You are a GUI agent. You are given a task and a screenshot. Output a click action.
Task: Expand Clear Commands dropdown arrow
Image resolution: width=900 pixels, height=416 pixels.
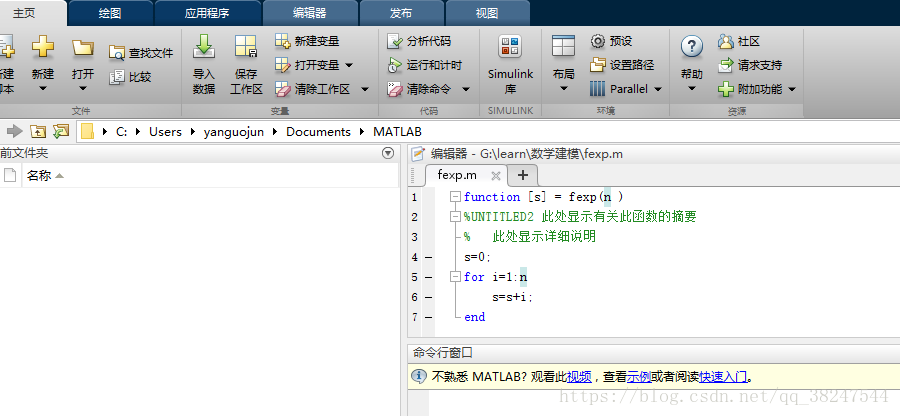click(465, 90)
